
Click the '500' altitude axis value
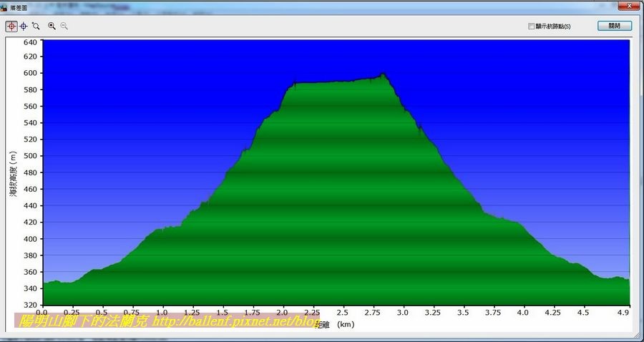31,156
